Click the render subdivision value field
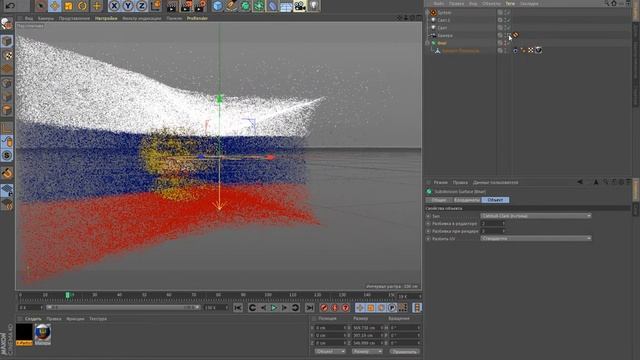This screenshot has width=640, height=360. coord(493,231)
